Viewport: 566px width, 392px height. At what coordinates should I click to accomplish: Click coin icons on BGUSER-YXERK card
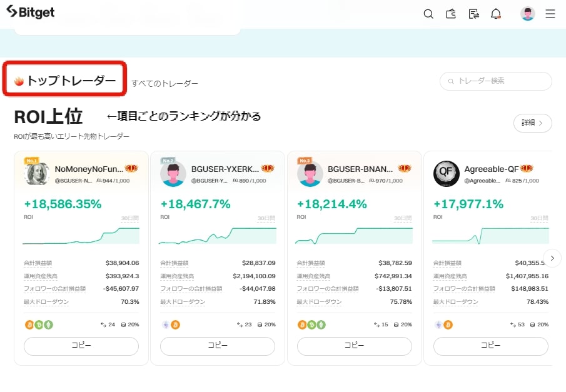tap(171, 324)
